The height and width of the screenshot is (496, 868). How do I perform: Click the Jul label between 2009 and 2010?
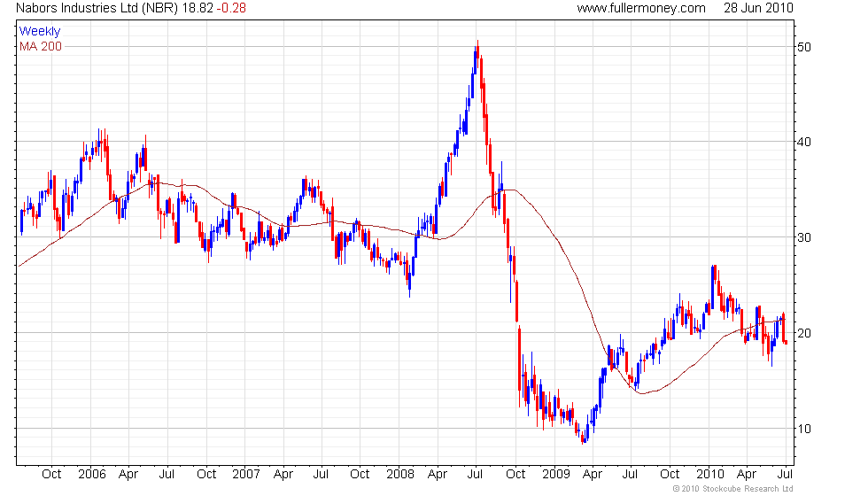[x=630, y=475]
